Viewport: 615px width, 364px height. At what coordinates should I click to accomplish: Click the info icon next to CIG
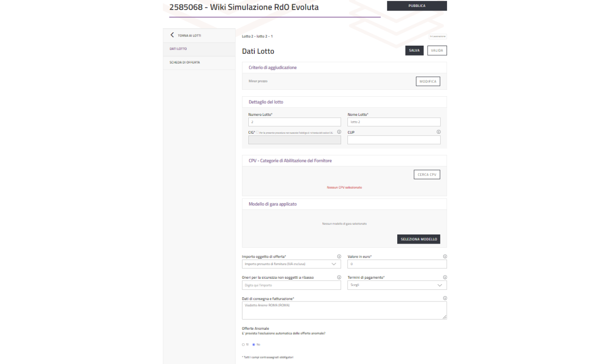[x=339, y=132]
